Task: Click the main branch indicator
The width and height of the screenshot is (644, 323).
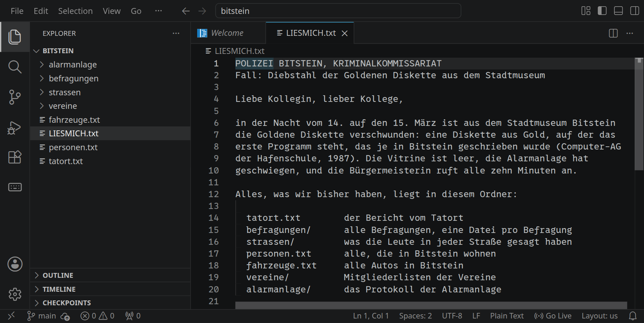Action: (x=41, y=316)
